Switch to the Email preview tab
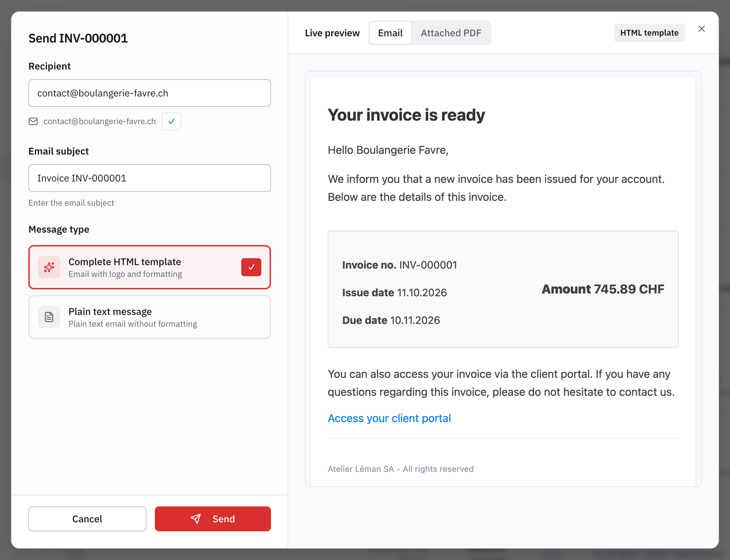 (x=391, y=33)
